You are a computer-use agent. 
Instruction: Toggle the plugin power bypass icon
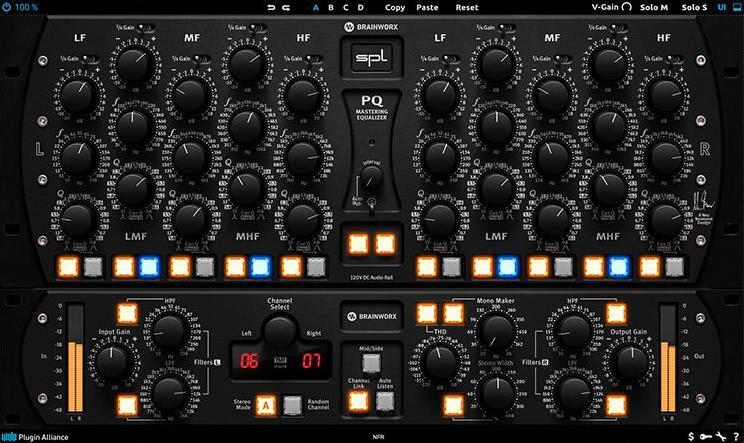coord(7,7)
